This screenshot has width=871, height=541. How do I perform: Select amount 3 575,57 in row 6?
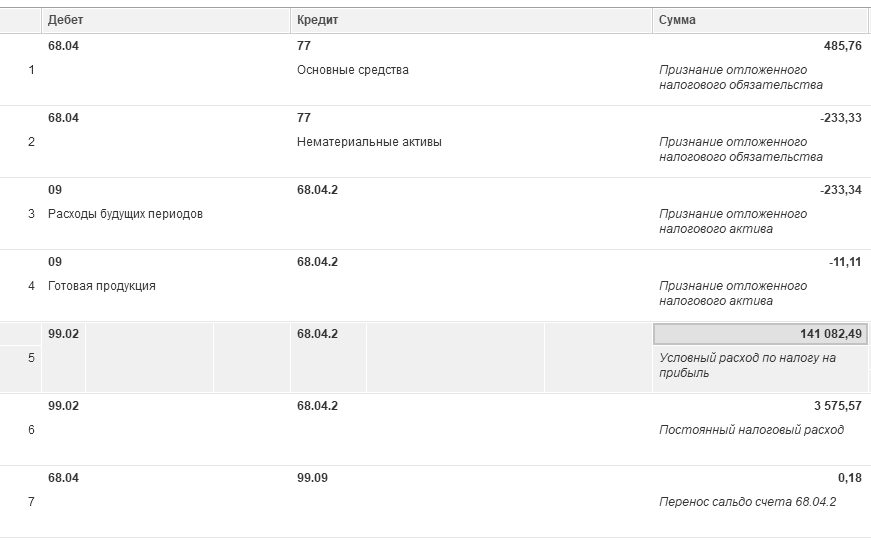click(x=838, y=406)
